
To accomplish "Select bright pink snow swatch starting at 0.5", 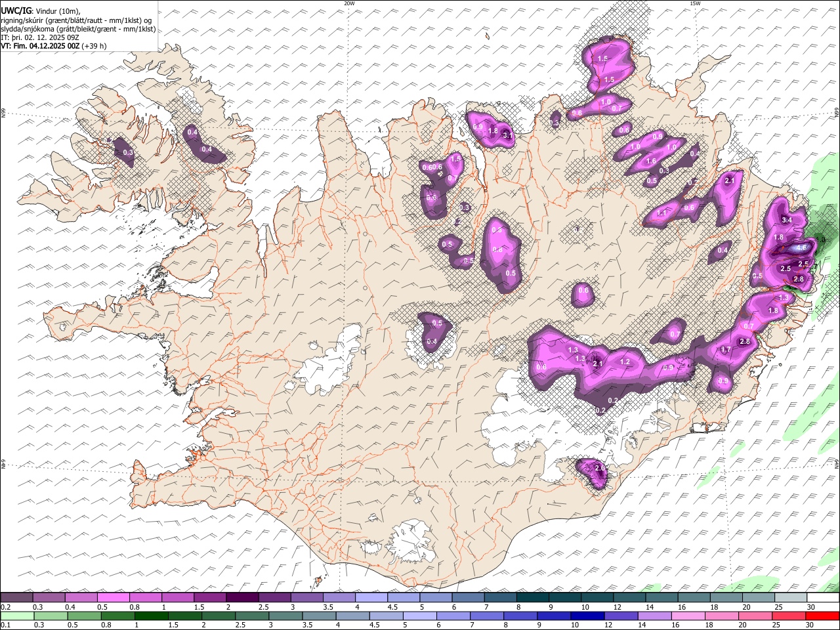I will [x=113, y=597].
